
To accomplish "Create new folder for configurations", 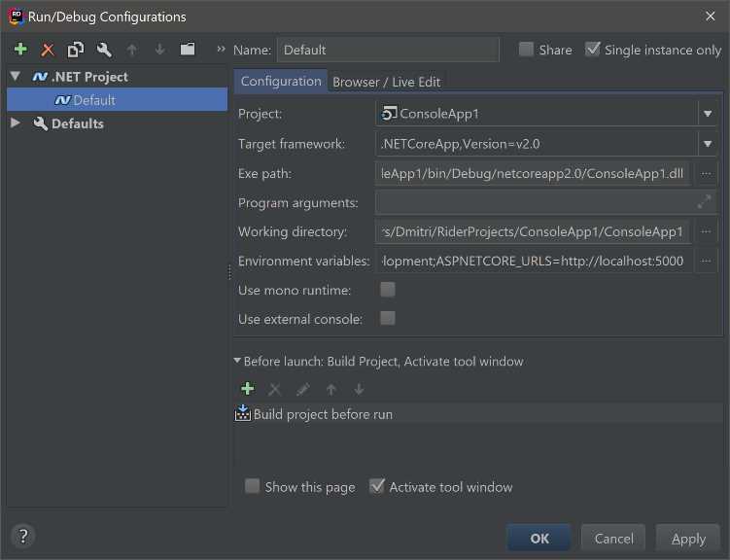I will pyautogui.click(x=188, y=49).
